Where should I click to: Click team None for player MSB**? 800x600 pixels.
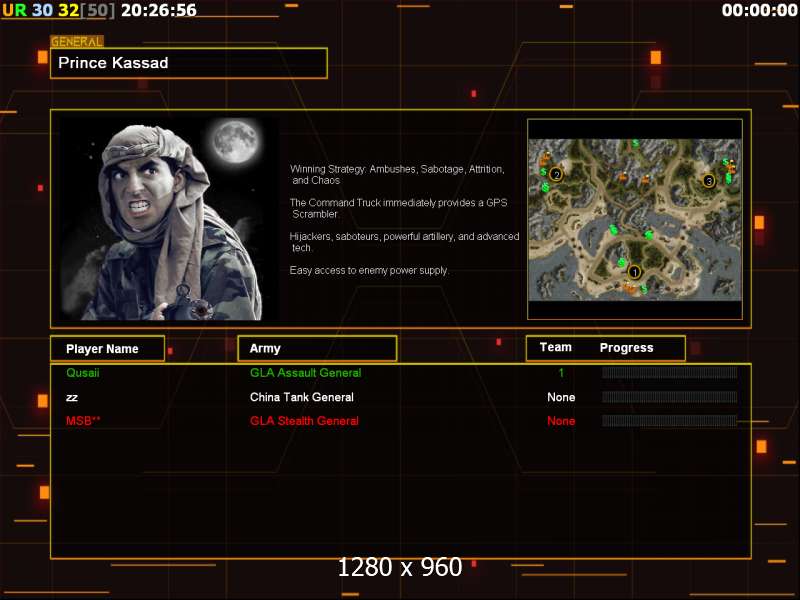561,421
